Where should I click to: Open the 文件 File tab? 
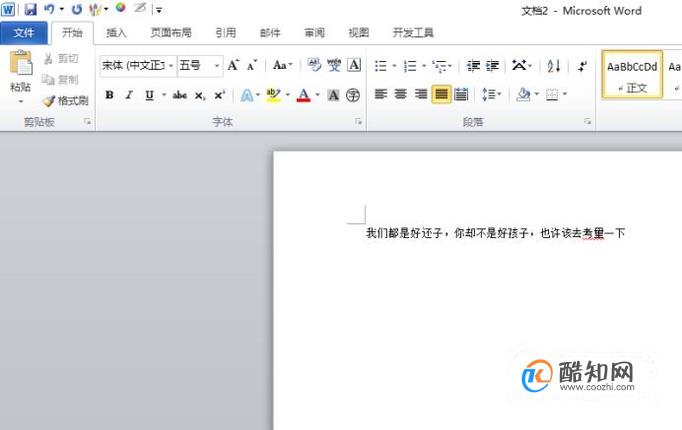pos(23,33)
